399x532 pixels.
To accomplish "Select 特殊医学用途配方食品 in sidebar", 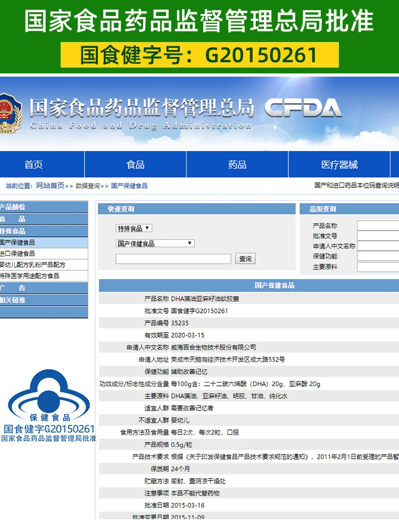I will click(x=44, y=276).
